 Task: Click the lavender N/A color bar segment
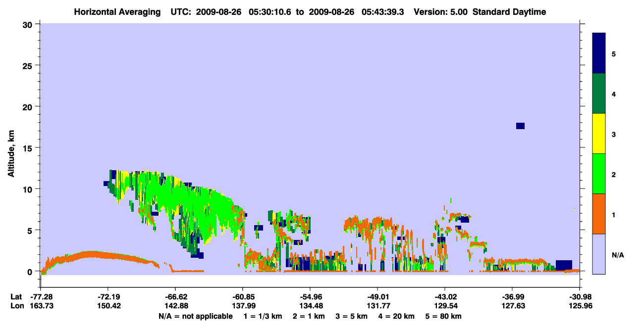[x=599, y=253]
